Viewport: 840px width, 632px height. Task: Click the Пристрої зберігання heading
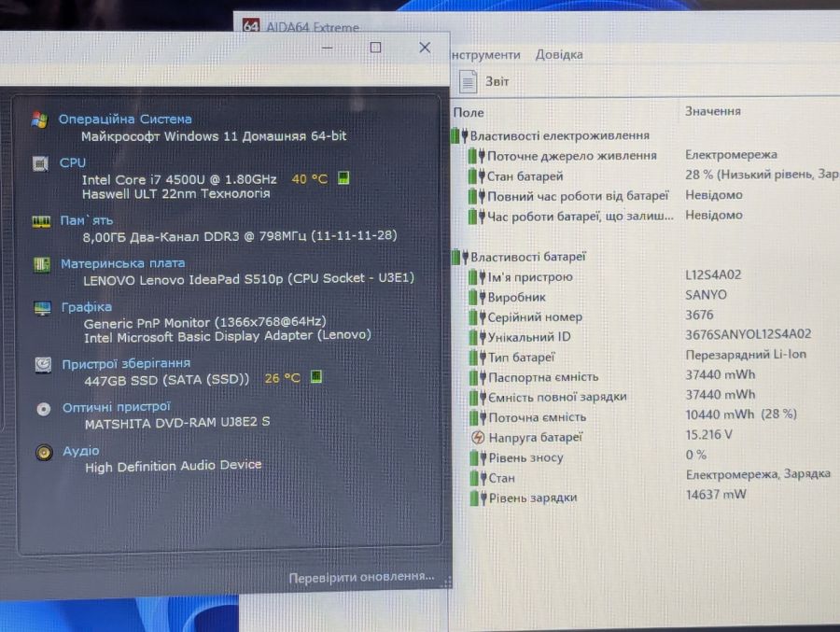click(x=126, y=364)
